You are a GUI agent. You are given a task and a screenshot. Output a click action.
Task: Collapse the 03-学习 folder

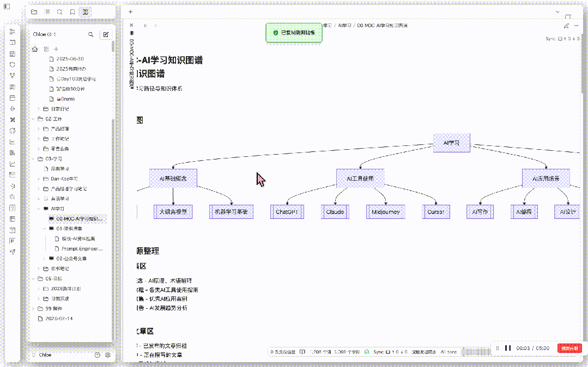(x=33, y=159)
